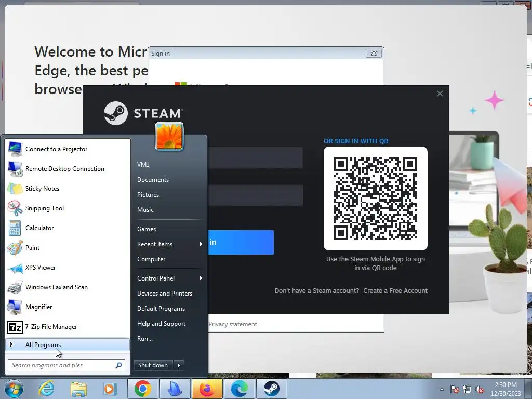This screenshot has height=399, width=532.
Task: Start the Magnifier icon
Action: pos(15,307)
